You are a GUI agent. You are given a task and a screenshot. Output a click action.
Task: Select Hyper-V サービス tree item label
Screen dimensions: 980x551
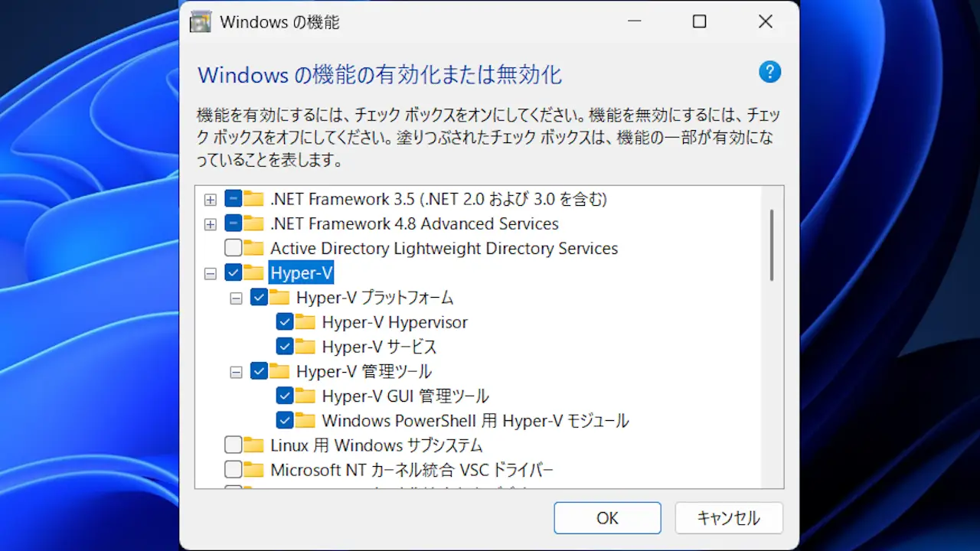[x=379, y=347]
